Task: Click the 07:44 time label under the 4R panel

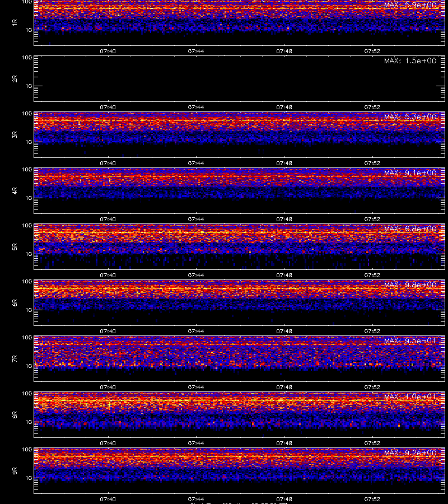Action: pos(195,219)
